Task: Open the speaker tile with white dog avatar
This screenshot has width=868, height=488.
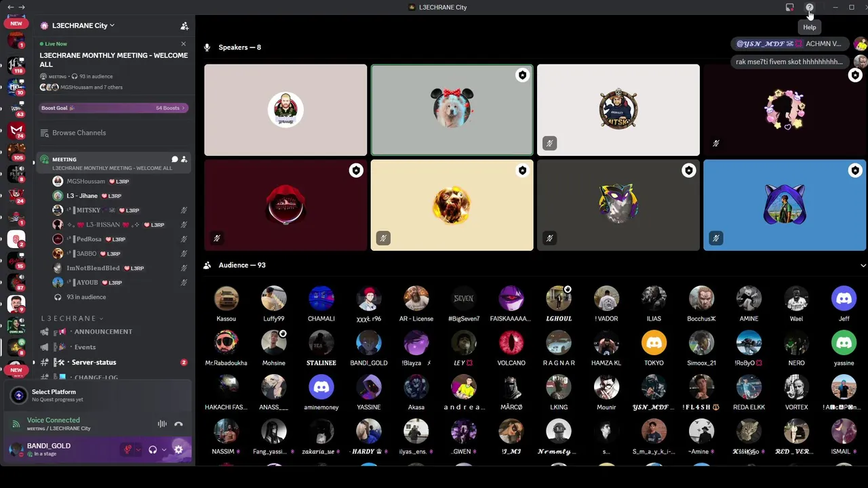Action: tap(452, 110)
